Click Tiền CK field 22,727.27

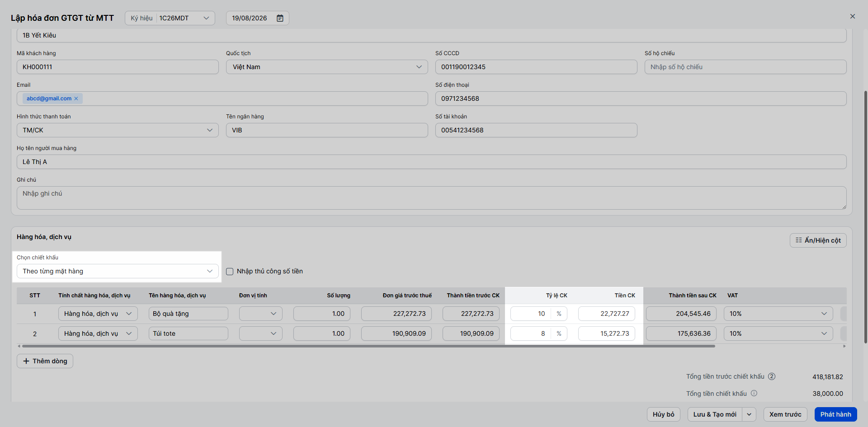click(x=607, y=314)
